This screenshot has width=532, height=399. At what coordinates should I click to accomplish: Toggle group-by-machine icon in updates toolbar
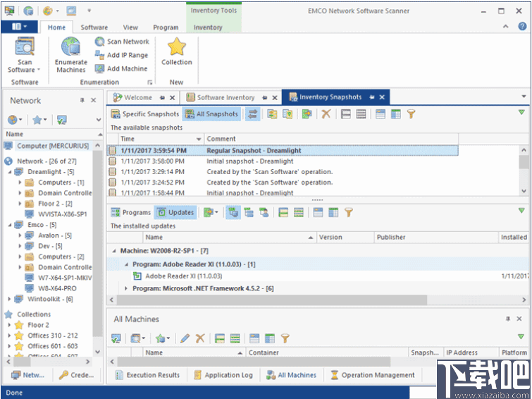233,213
